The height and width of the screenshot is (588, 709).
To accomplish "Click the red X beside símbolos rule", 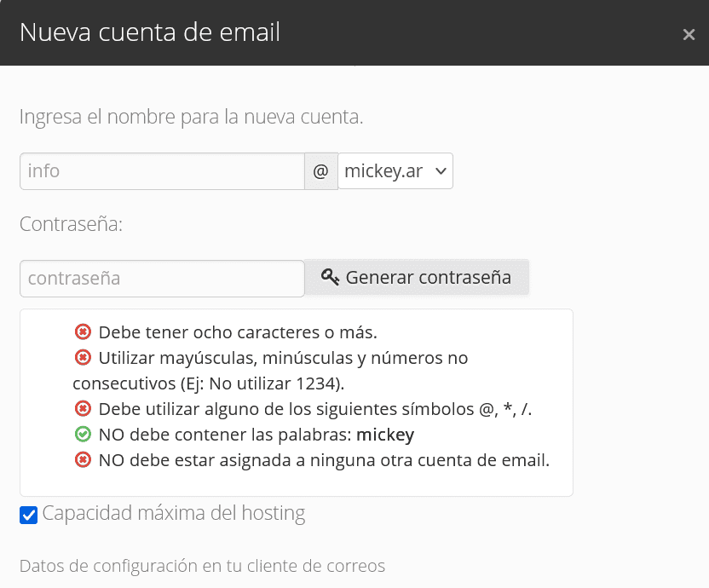I will tap(83, 409).
